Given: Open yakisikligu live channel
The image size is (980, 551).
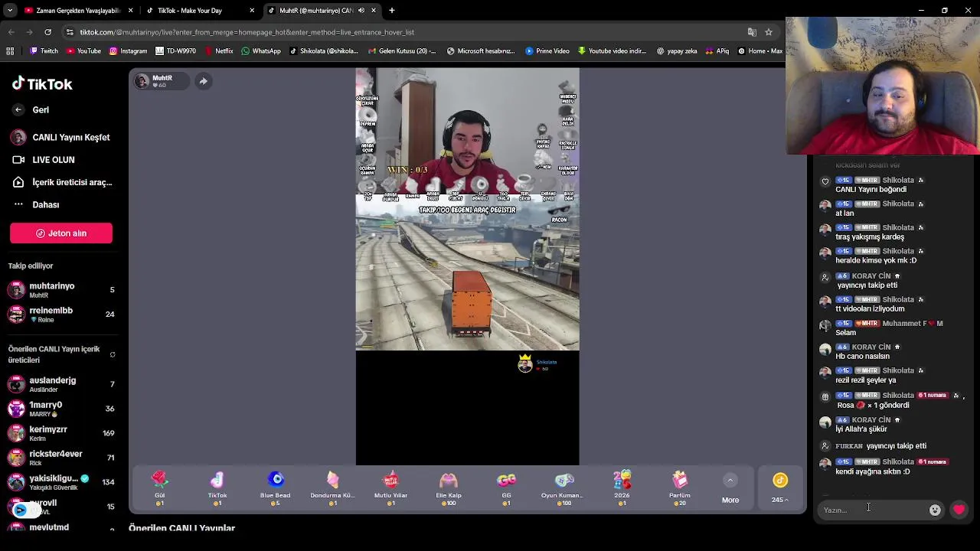Looking at the screenshot, I should (x=61, y=482).
